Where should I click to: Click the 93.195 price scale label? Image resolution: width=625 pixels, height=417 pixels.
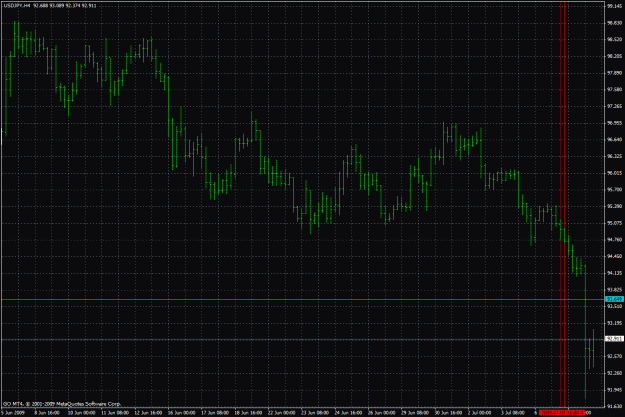(614, 323)
